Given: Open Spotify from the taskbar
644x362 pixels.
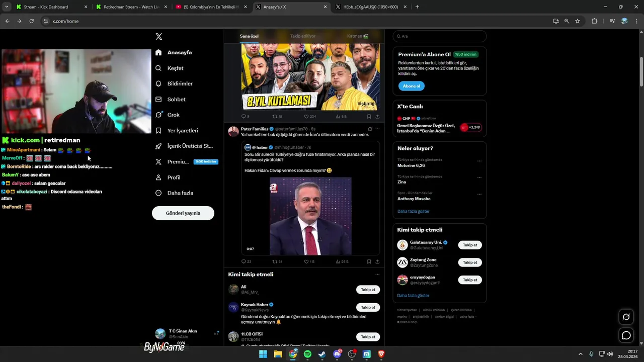Looking at the screenshot, I should tap(307, 354).
